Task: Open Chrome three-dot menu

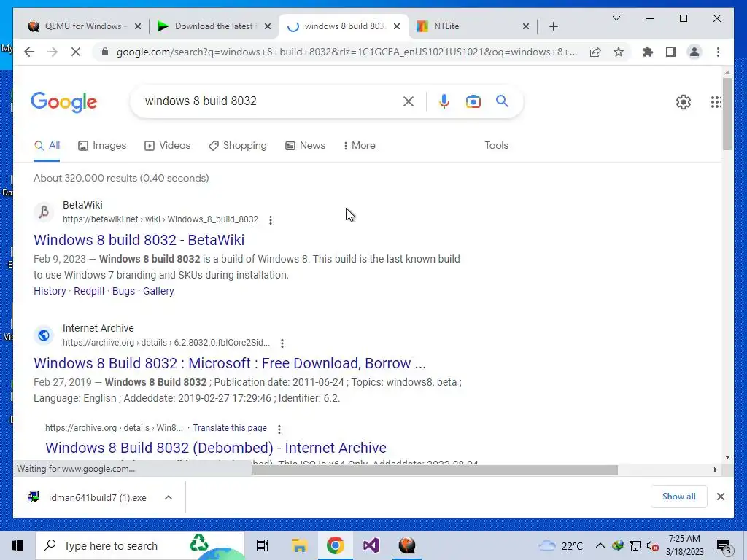Action: click(718, 52)
